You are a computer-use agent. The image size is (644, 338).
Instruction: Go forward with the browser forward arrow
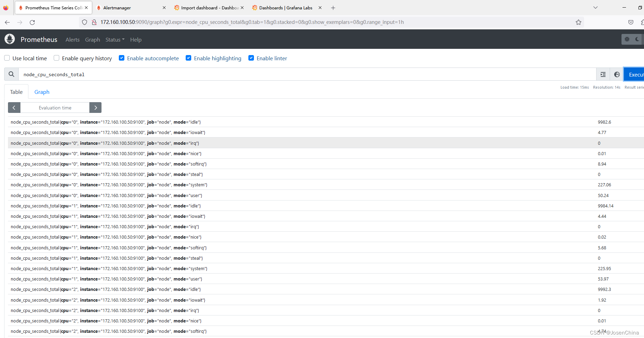(20, 22)
